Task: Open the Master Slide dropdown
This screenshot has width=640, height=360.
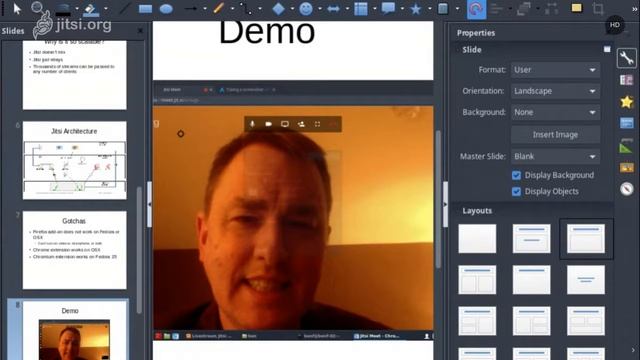Action: pyautogui.click(x=555, y=156)
